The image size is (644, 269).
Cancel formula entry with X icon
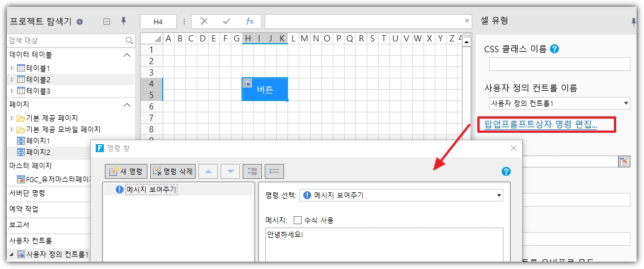(204, 21)
